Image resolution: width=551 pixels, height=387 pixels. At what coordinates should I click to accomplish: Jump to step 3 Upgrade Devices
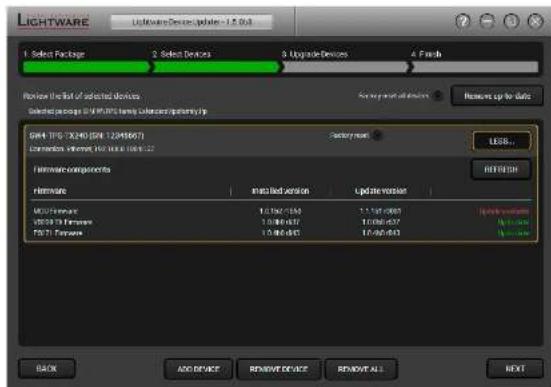point(315,54)
